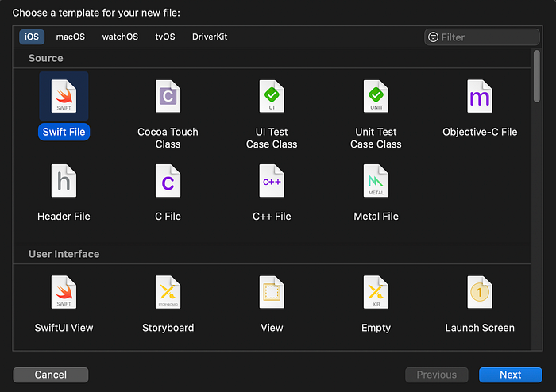Click the 'Header File' label
The width and height of the screenshot is (556, 392).
(x=64, y=217)
